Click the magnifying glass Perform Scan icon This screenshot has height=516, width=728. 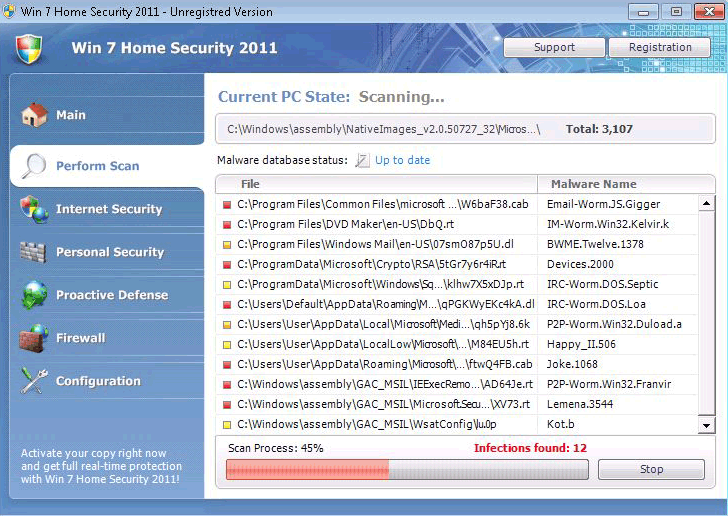pos(34,166)
